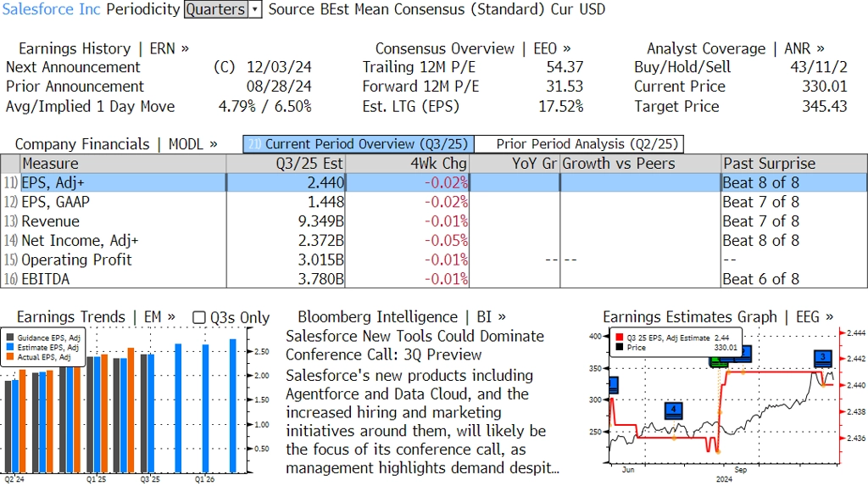Click the 4.79% / 6.50% implied move value
The height and width of the screenshot is (486, 868).
pyautogui.click(x=265, y=106)
